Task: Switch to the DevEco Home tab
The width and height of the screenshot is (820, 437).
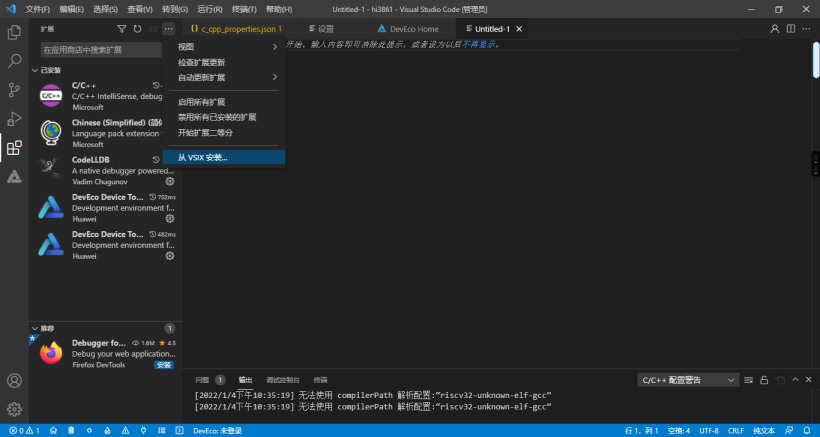Action: tap(413, 29)
